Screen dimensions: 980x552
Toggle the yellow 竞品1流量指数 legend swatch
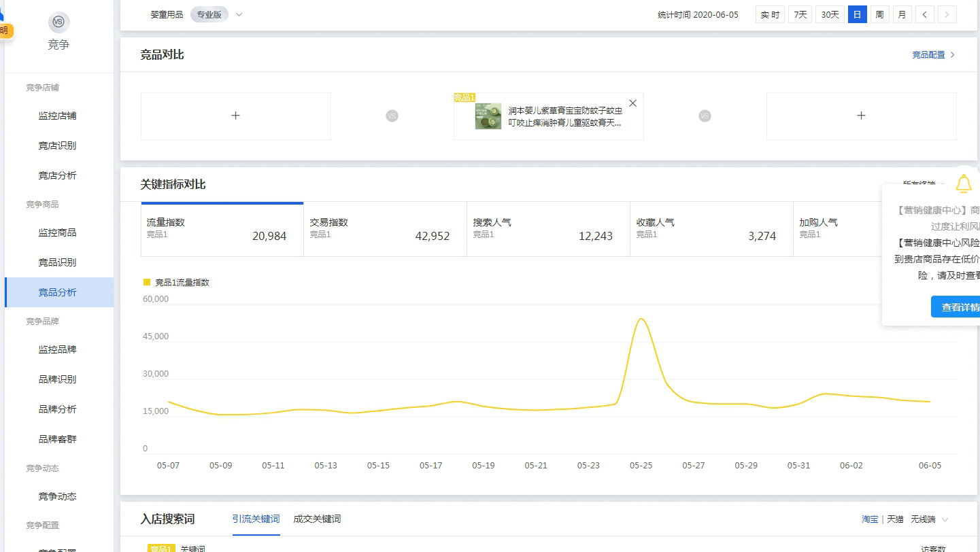(x=146, y=282)
